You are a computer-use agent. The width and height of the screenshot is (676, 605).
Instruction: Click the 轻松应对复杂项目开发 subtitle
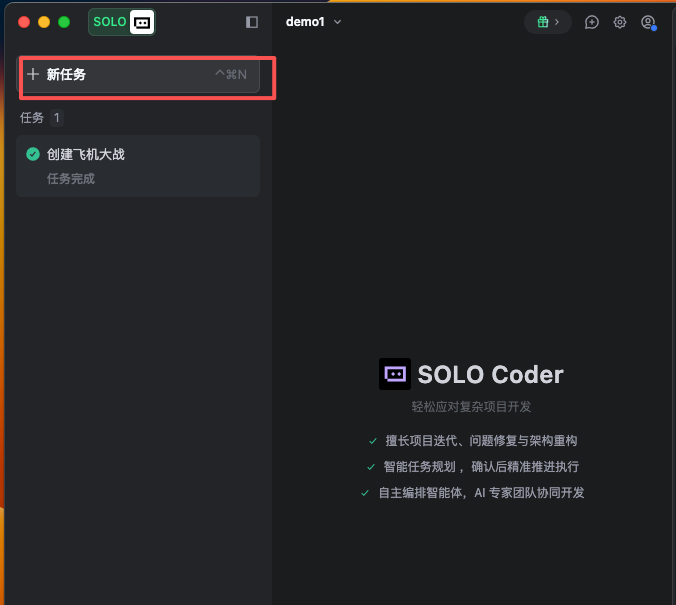471,407
